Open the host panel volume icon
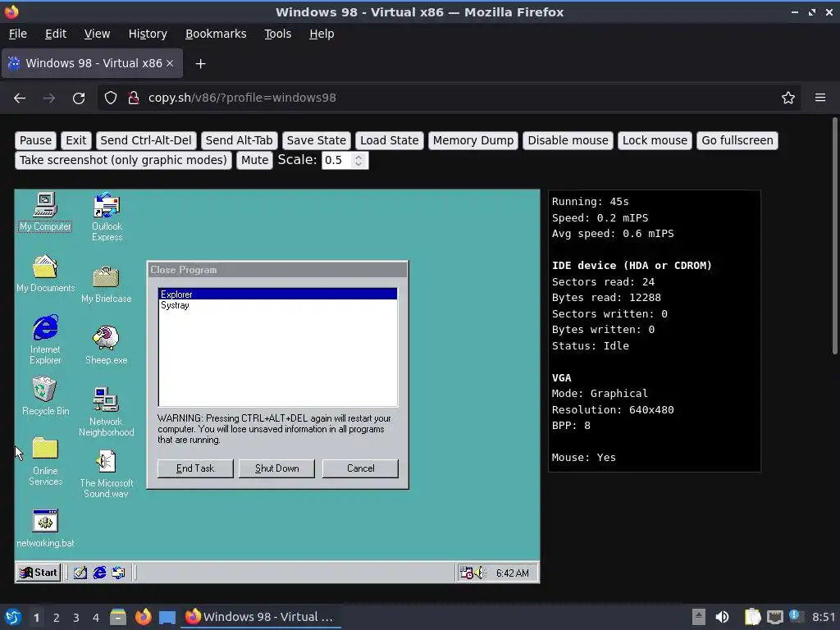The width and height of the screenshot is (840, 630). point(722,617)
